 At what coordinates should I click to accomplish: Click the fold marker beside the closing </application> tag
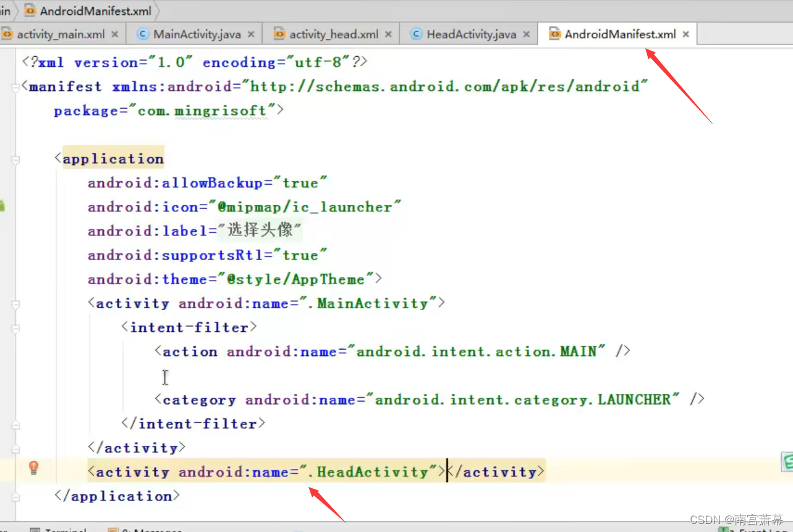[x=15, y=497]
